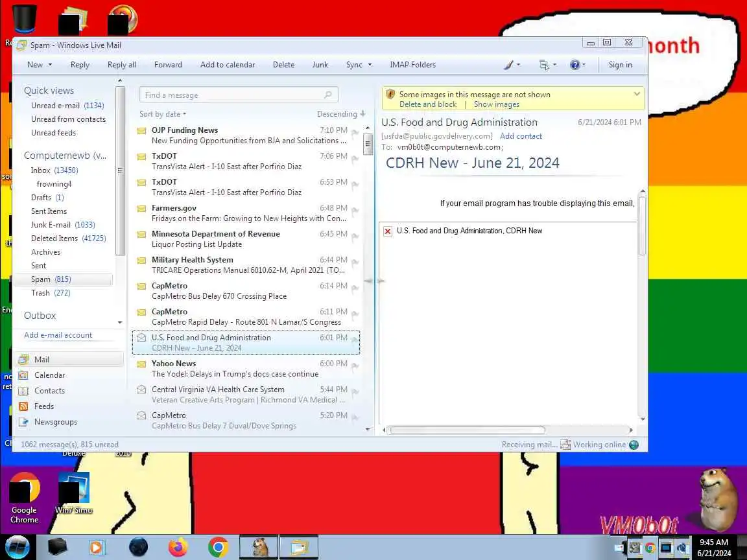Click the Working online globe icon

pyautogui.click(x=634, y=445)
